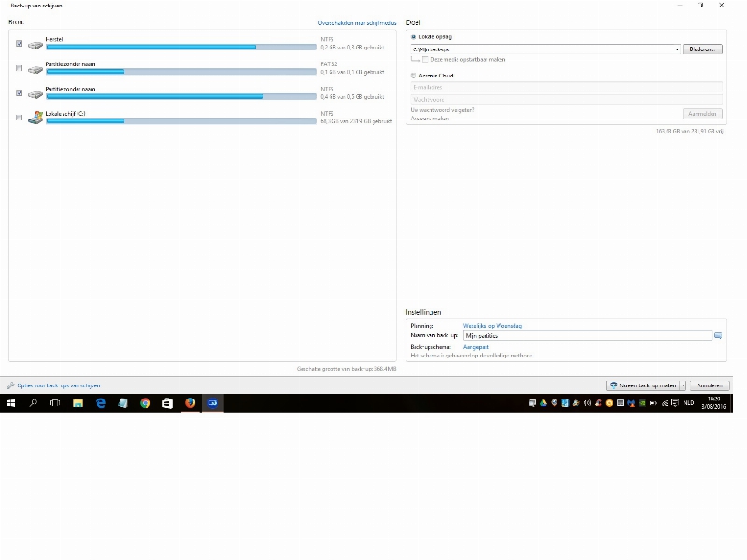The width and height of the screenshot is (747, 560).
Task: Open File Explorer from the taskbar
Action: tap(78, 403)
